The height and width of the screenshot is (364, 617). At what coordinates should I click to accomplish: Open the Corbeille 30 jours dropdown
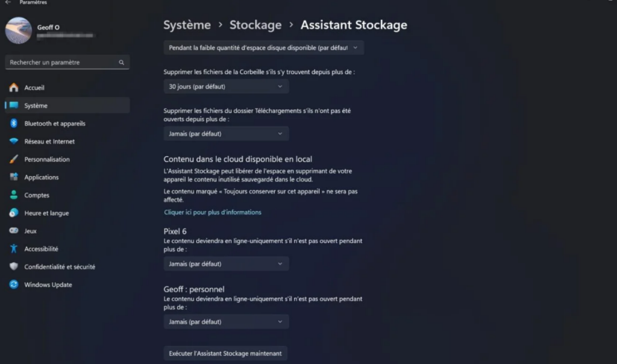point(226,86)
